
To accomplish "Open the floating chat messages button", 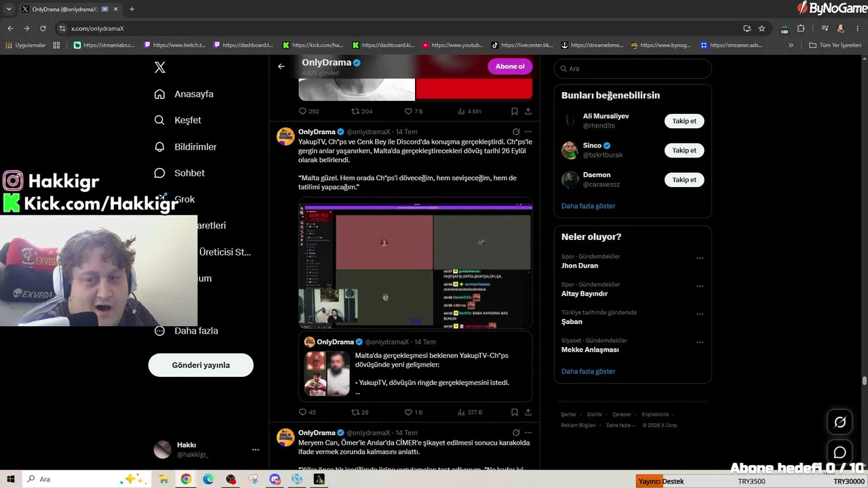I will (840, 452).
